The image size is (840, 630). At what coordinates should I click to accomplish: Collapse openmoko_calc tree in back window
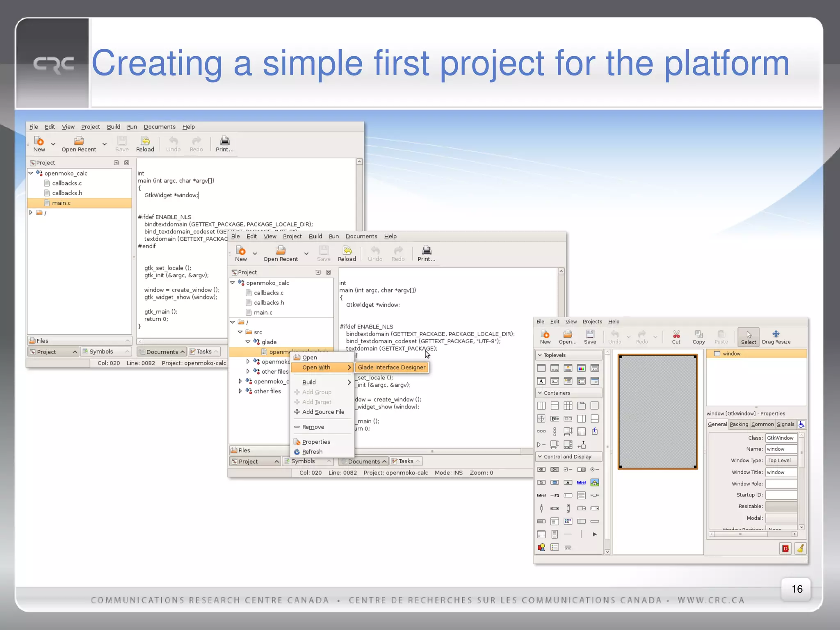click(x=31, y=173)
